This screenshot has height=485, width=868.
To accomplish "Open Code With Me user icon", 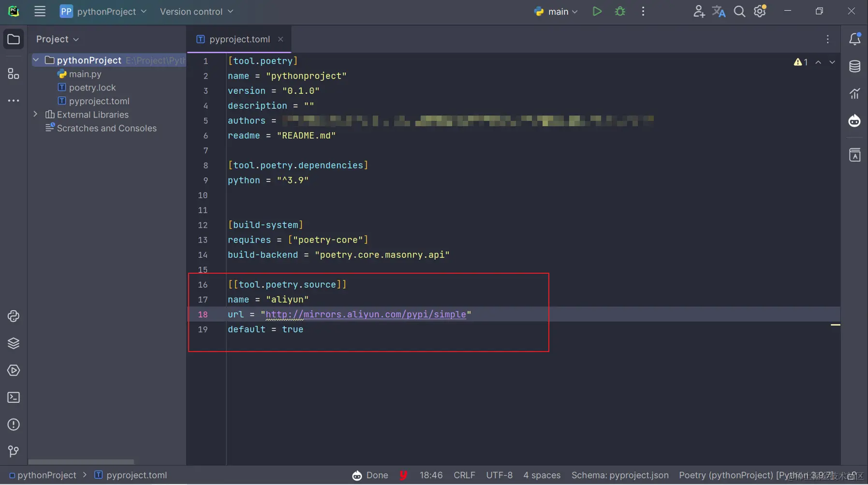I will 698,11.
